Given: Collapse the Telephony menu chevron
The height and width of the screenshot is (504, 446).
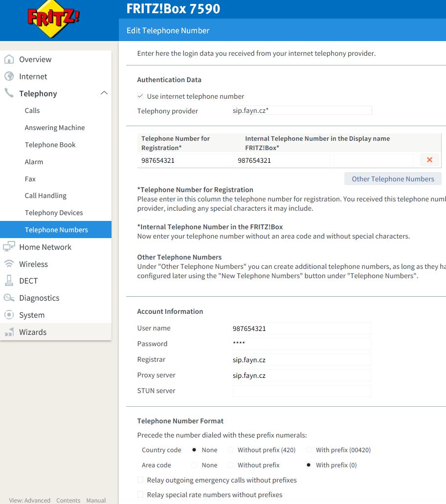Looking at the screenshot, I should click(x=104, y=93).
